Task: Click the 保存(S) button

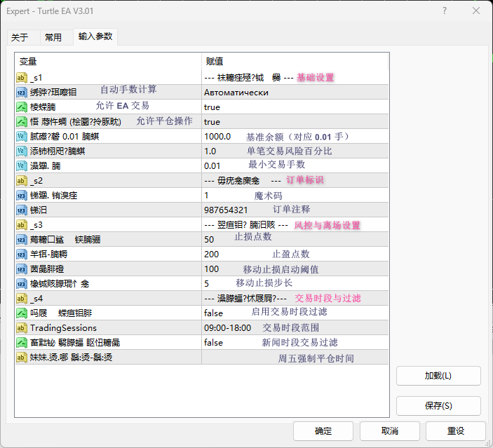Action: pyautogui.click(x=438, y=406)
